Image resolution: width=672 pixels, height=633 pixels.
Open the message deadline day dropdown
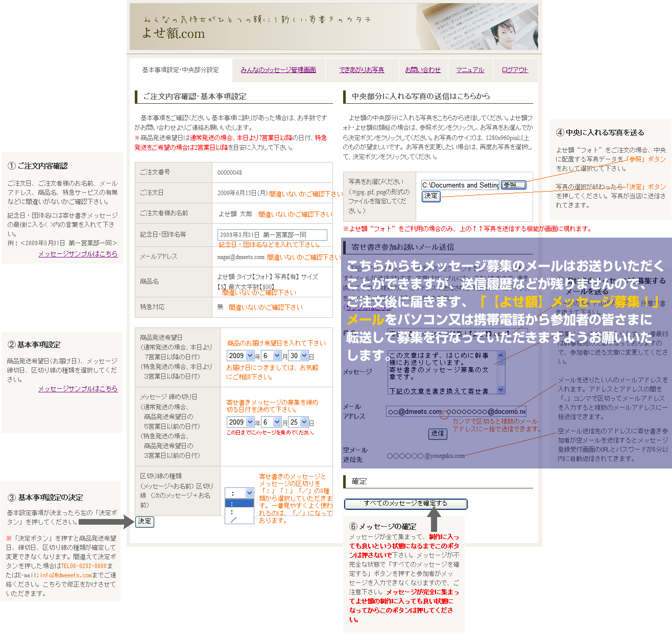pos(299,422)
